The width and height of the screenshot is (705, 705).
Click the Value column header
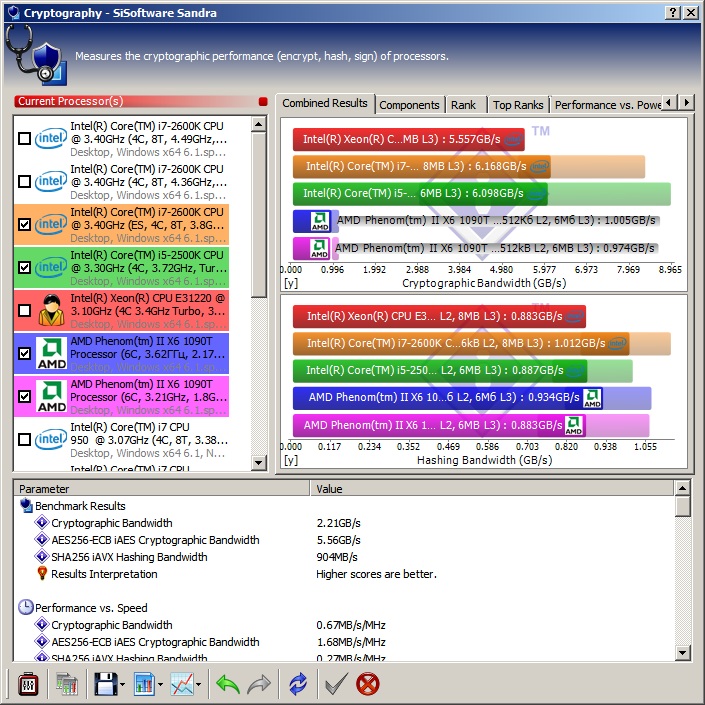click(x=492, y=488)
